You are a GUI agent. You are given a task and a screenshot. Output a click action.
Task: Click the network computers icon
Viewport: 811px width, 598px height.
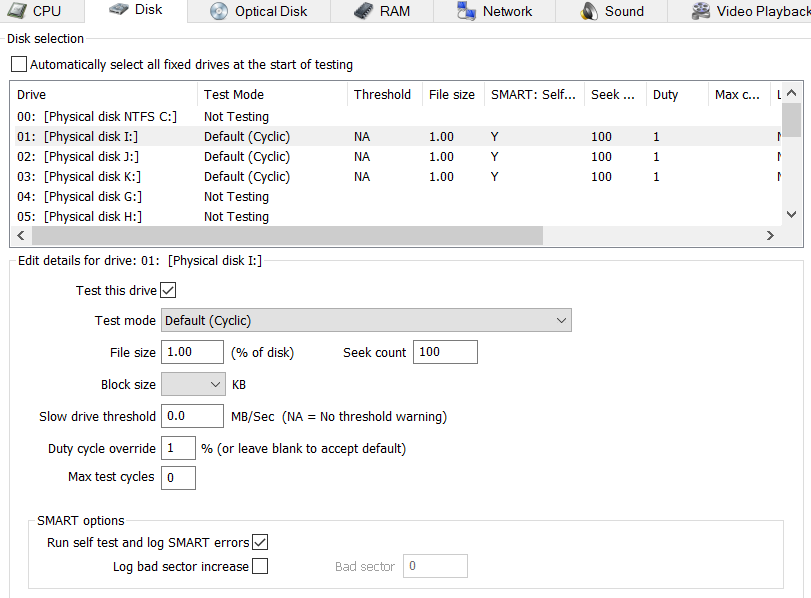click(x=466, y=11)
